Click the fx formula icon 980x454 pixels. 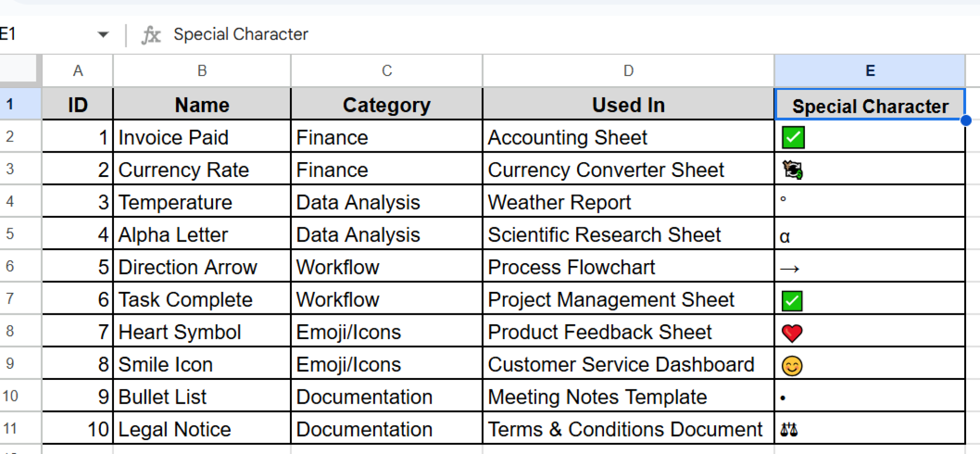coord(151,33)
